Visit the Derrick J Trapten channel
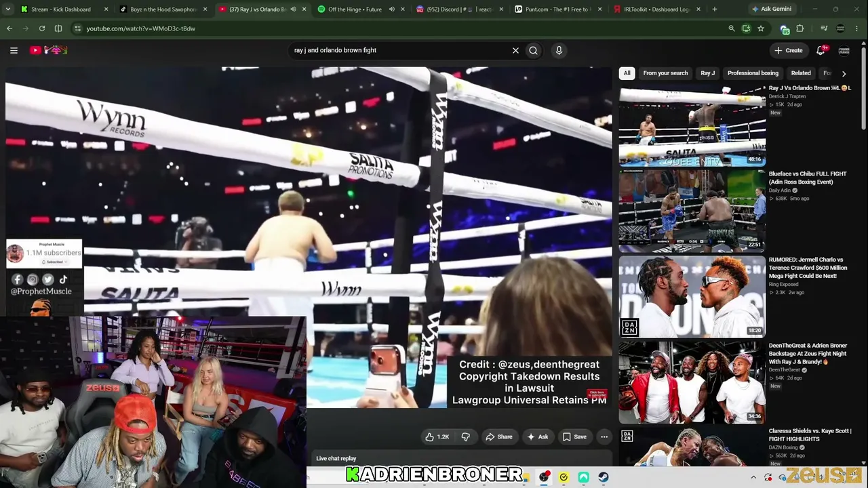The image size is (868, 488). [x=787, y=96]
